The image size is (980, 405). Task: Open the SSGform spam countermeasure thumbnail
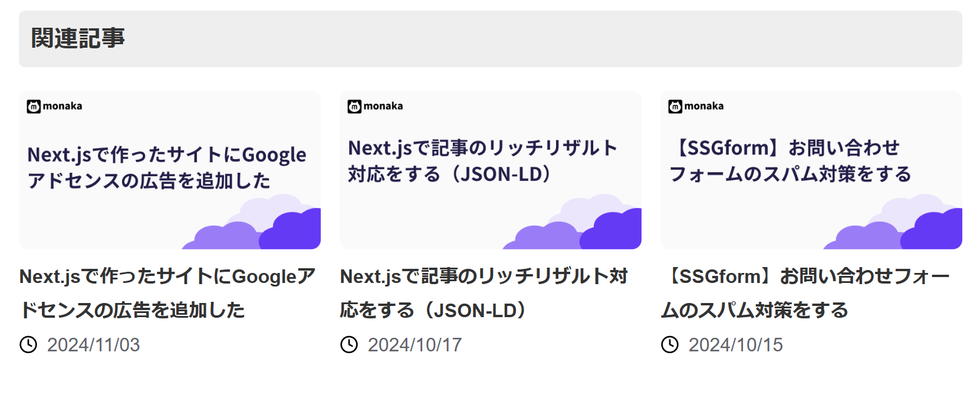pos(811,170)
